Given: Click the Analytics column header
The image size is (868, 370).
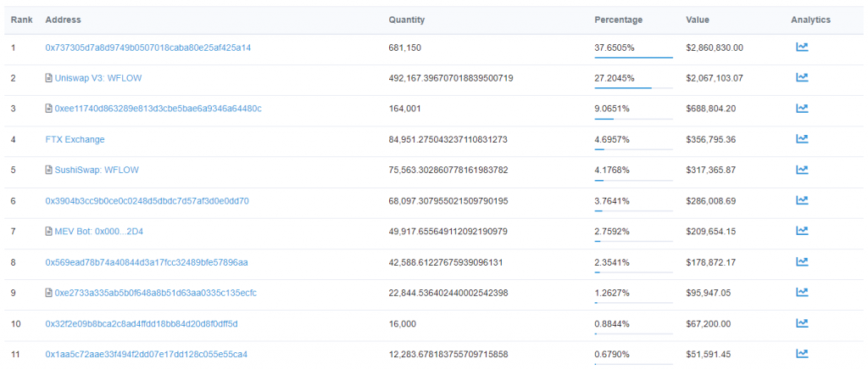Looking at the screenshot, I should 810,20.
